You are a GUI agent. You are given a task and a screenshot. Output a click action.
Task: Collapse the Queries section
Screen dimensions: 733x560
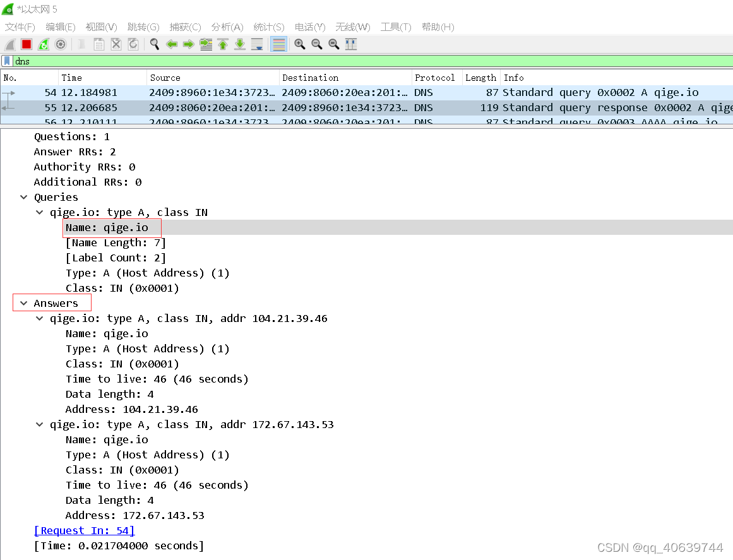coord(24,197)
